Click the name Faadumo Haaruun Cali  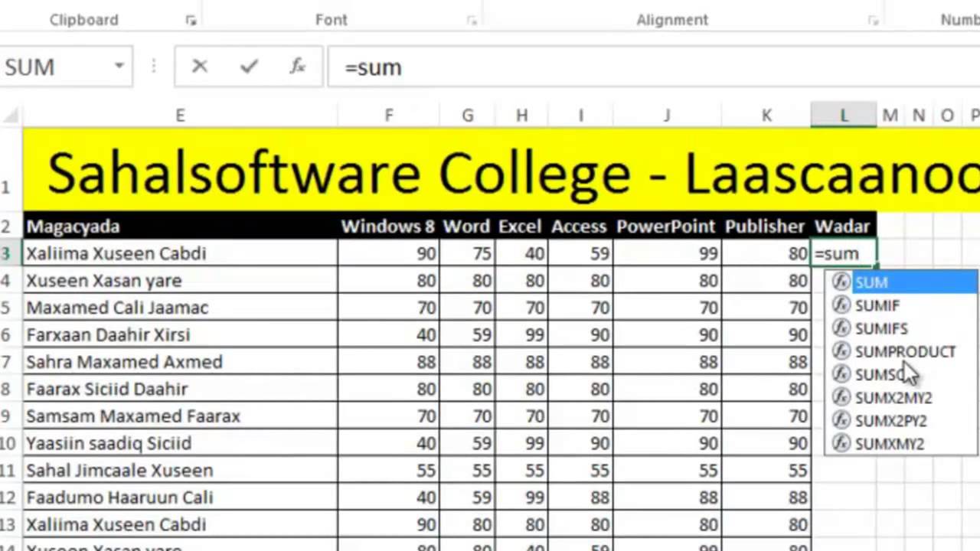point(119,498)
